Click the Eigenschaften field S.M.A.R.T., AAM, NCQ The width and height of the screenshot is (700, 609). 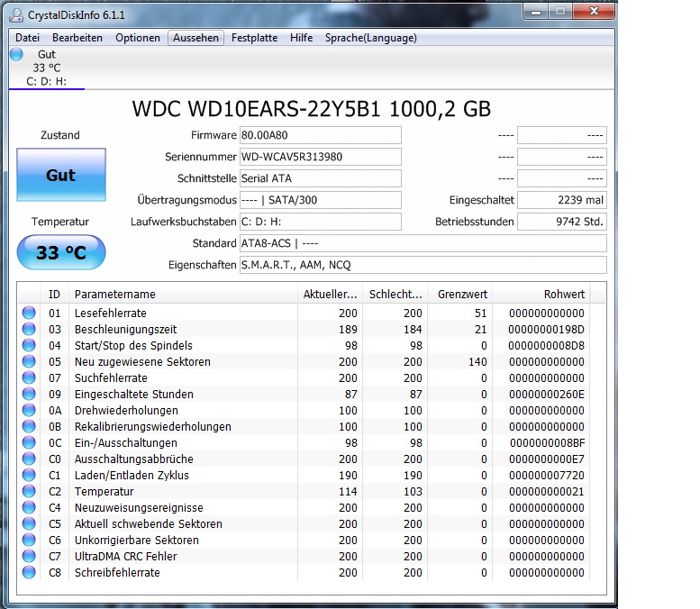click(423, 265)
